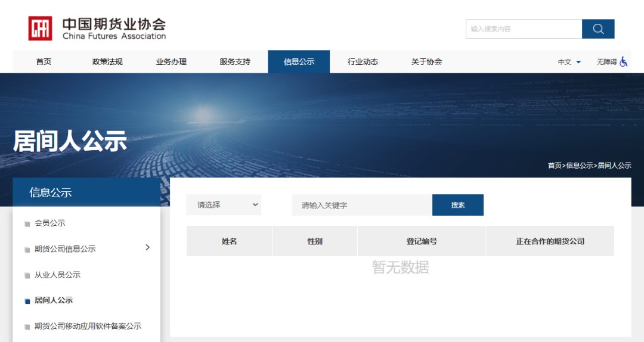The image size is (644, 342).
Task: Click the blue 搜索 button
Action: [458, 205]
